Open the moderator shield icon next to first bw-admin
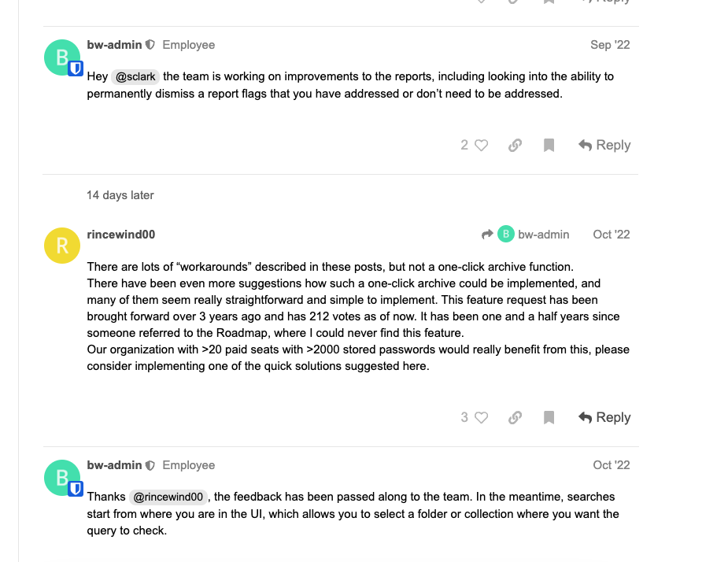 150,45
